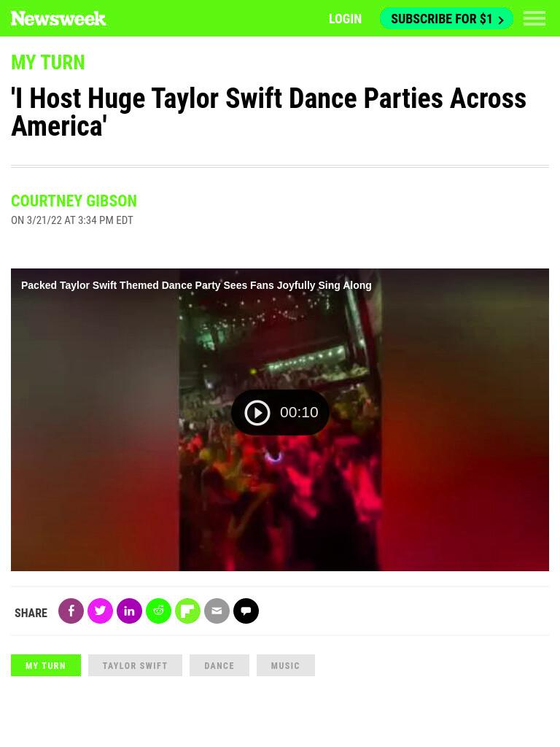Open the TAYLOR SWIFT topic tag
This screenshot has height=747, width=560.
135,665
